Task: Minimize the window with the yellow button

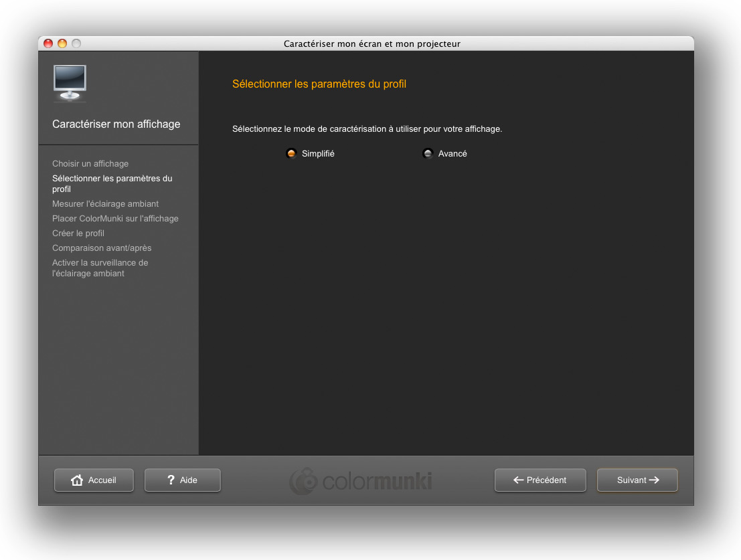Action: pos(62,43)
